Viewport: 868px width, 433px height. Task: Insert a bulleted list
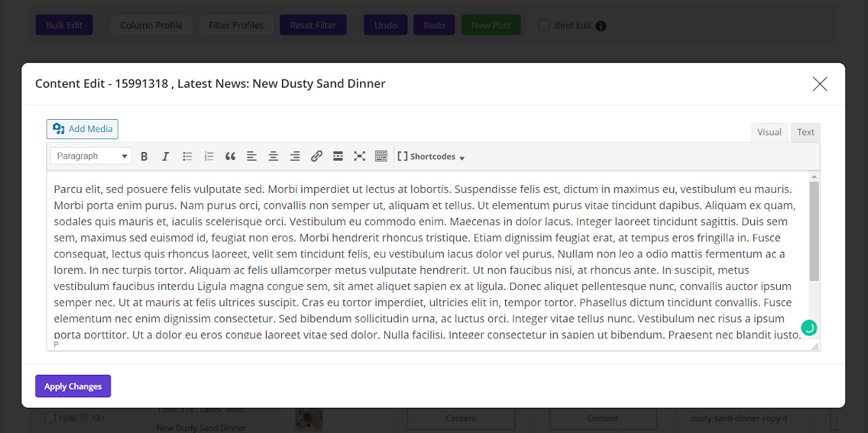tap(188, 156)
